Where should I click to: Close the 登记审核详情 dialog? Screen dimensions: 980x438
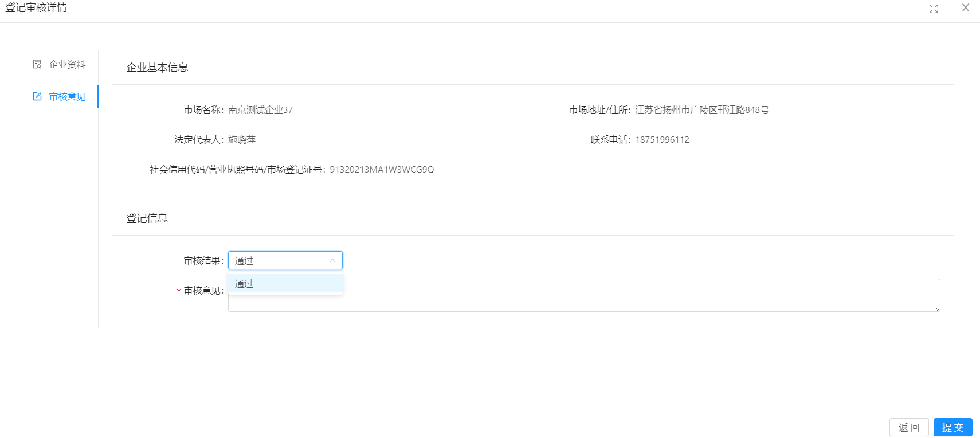click(966, 8)
